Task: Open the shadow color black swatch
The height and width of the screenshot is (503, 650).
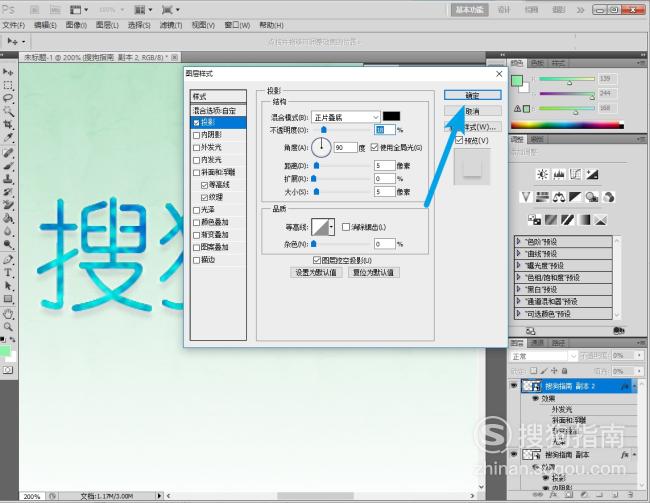Action: pyautogui.click(x=391, y=117)
